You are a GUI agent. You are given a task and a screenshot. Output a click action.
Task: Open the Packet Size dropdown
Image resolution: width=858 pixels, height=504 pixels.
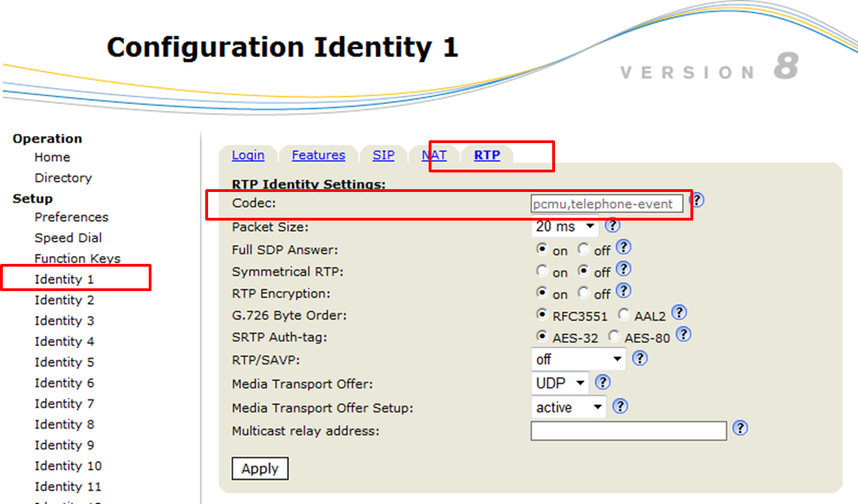565,226
